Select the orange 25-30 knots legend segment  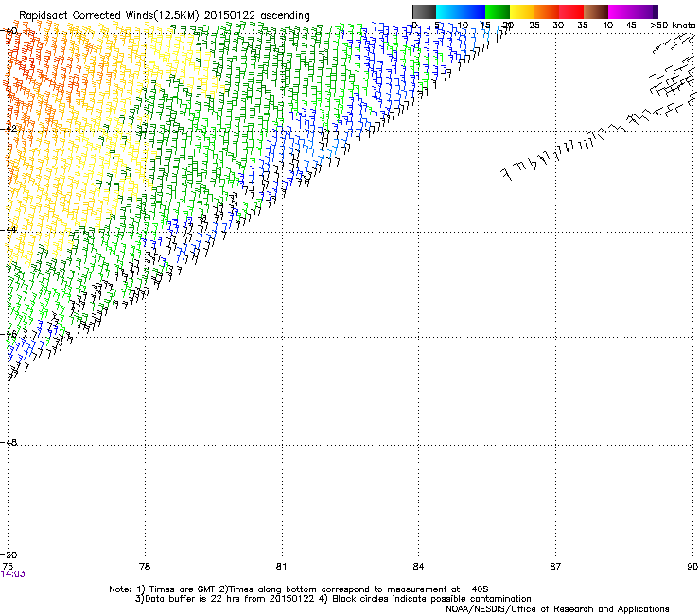[x=547, y=11]
